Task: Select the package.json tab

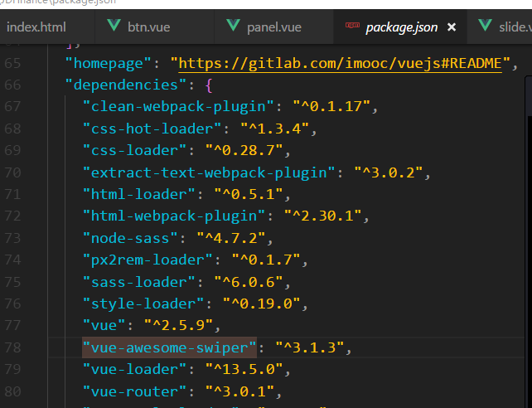Action: 401,27
